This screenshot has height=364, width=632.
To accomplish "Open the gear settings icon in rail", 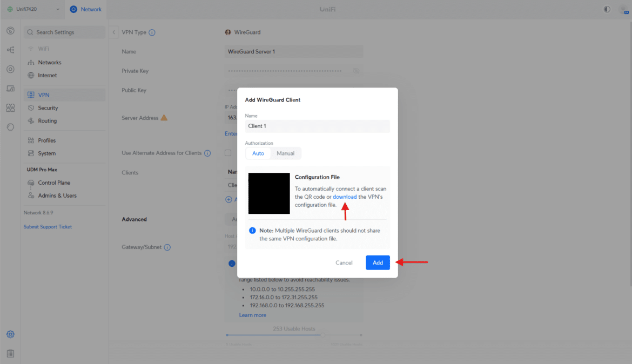I will coord(10,334).
